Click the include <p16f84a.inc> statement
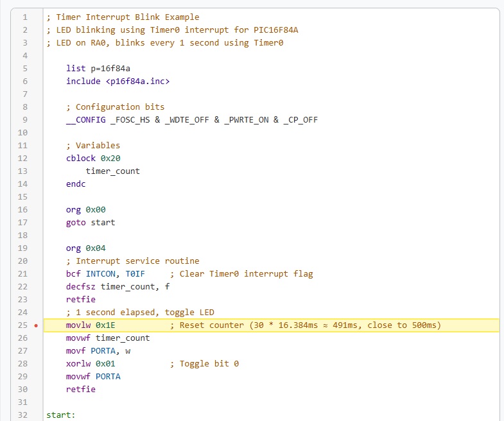This screenshot has height=421, width=504. click(x=117, y=82)
